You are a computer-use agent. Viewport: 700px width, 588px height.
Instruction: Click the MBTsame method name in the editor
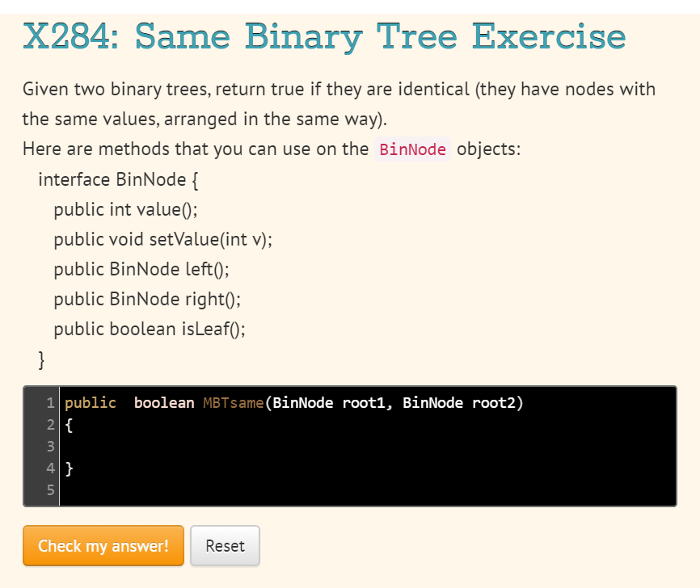[x=233, y=402]
